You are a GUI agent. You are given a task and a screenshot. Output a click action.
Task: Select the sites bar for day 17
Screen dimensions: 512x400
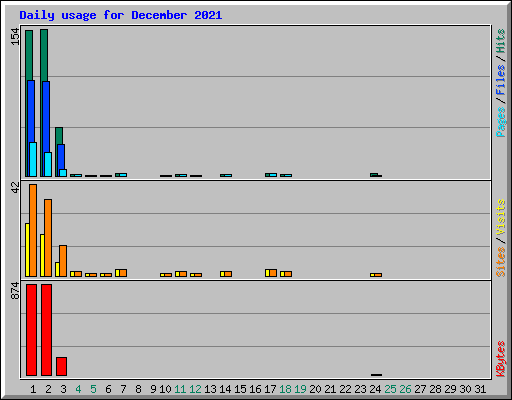pos(273,273)
